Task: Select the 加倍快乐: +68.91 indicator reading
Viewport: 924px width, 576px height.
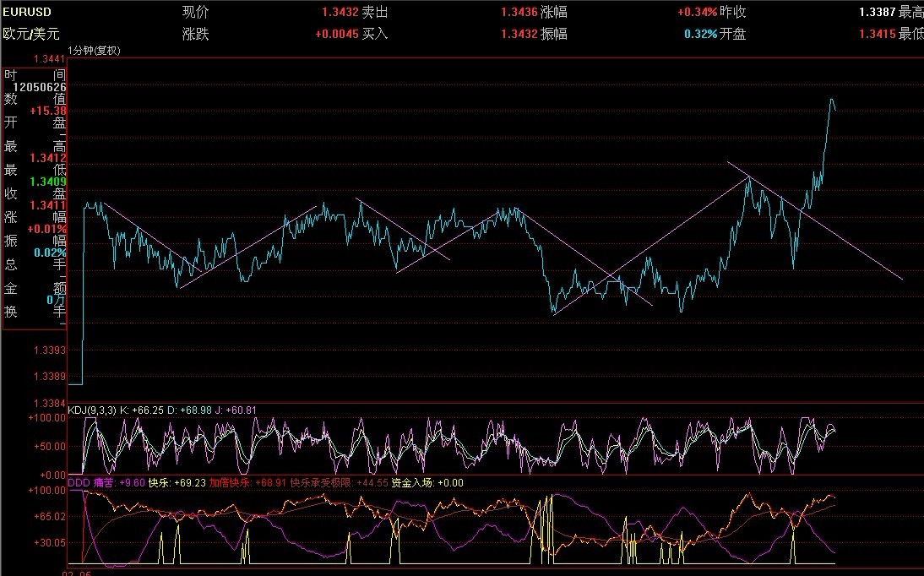Action: (247, 483)
